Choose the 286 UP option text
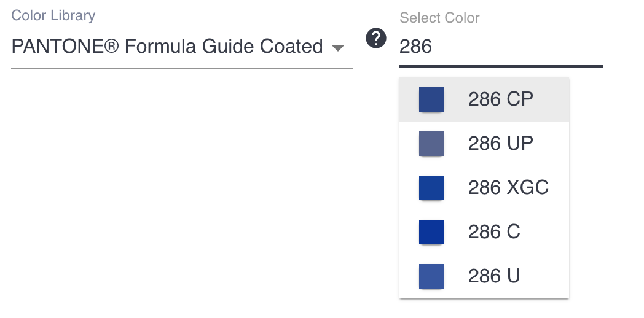This screenshot has width=644, height=318. [501, 144]
